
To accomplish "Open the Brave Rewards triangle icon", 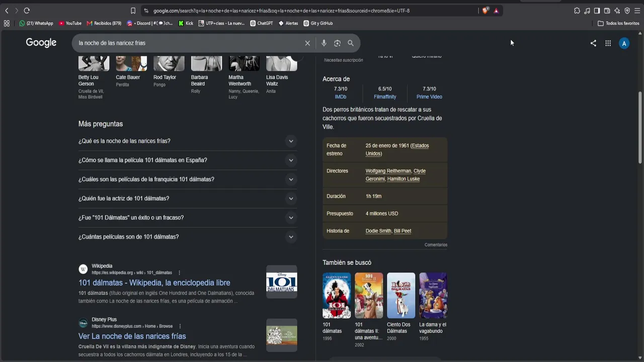I will coord(496,11).
